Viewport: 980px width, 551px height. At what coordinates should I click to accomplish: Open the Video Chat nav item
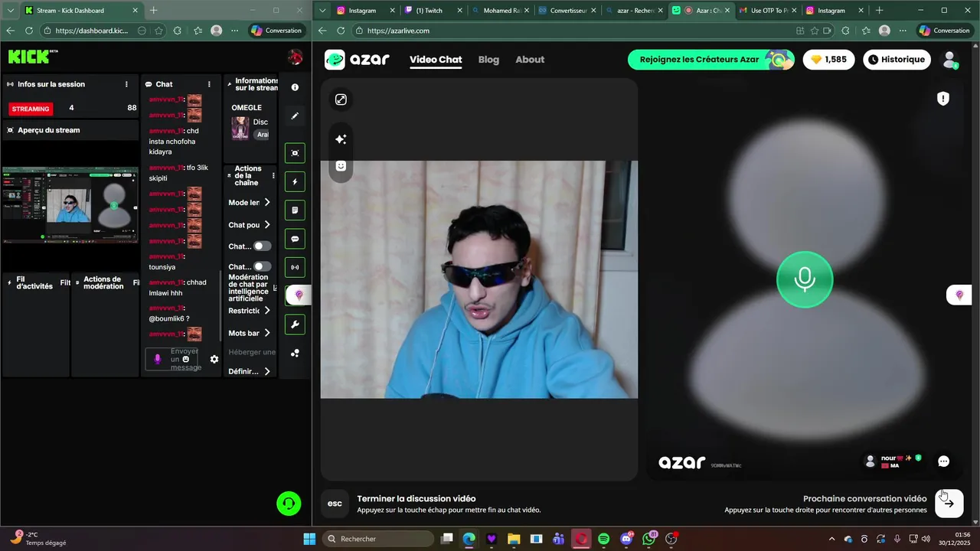tap(436, 60)
